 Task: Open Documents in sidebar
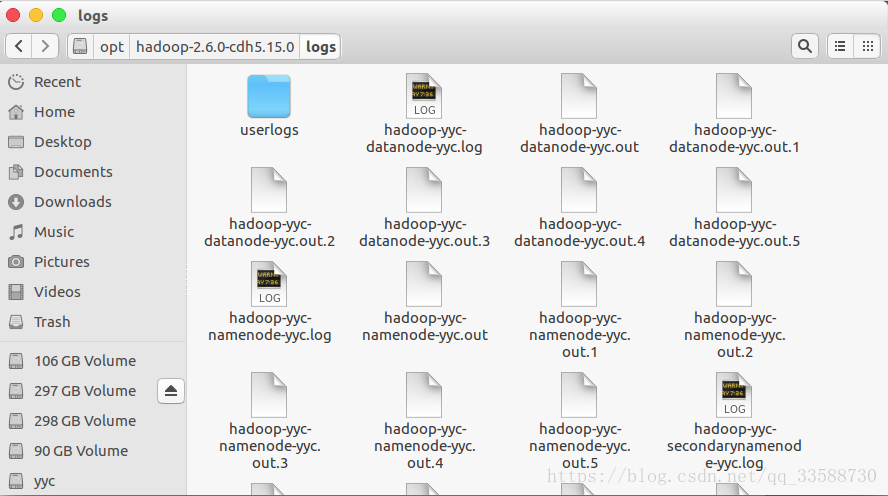click(x=93, y=172)
